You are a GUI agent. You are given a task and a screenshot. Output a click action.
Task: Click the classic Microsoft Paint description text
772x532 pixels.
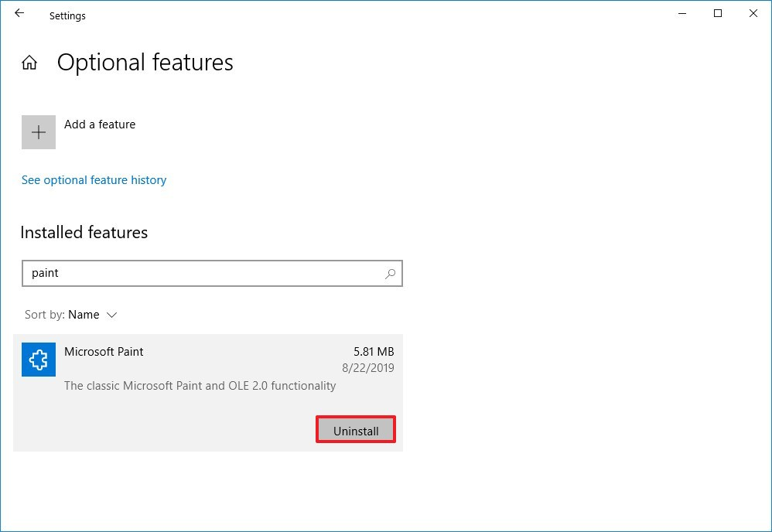tap(200, 385)
